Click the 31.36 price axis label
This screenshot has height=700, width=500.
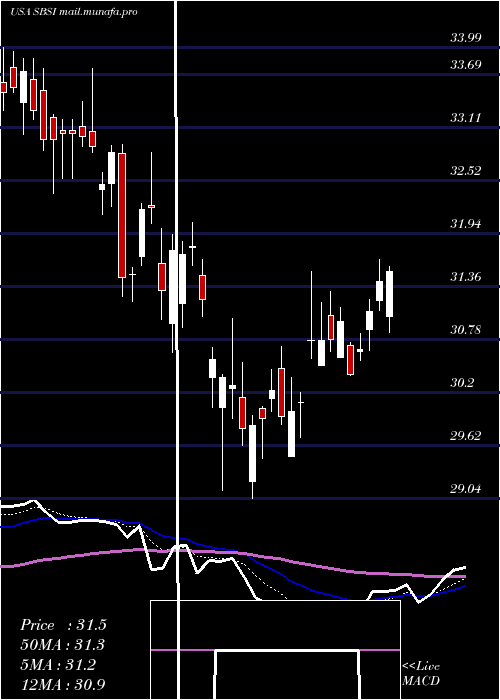point(466,277)
